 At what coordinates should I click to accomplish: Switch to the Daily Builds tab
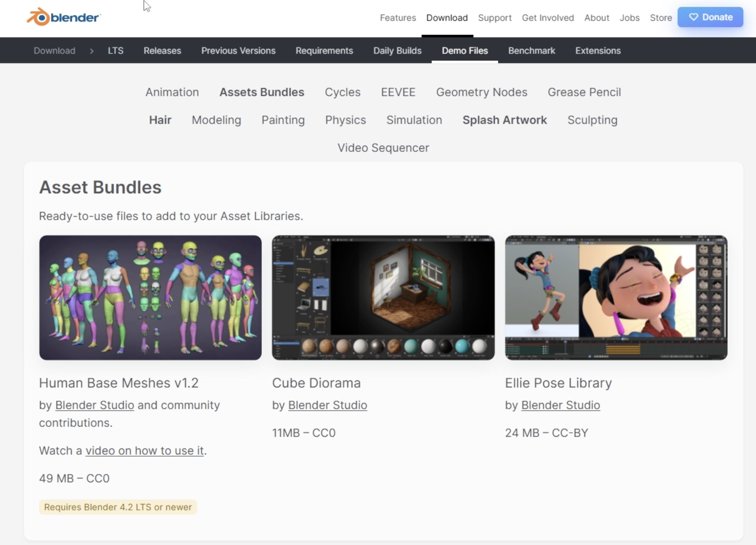point(397,51)
